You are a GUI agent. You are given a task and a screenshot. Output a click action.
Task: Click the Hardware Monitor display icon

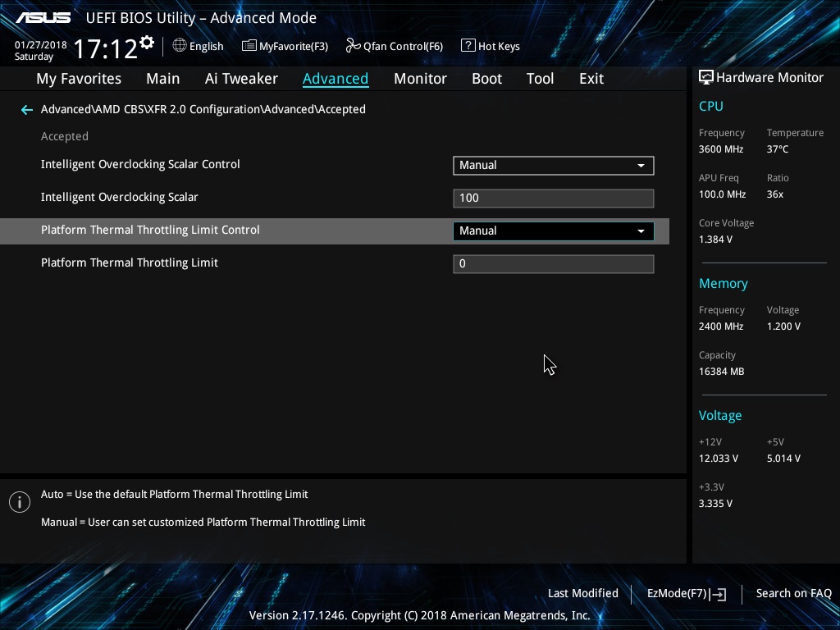pos(706,78)
